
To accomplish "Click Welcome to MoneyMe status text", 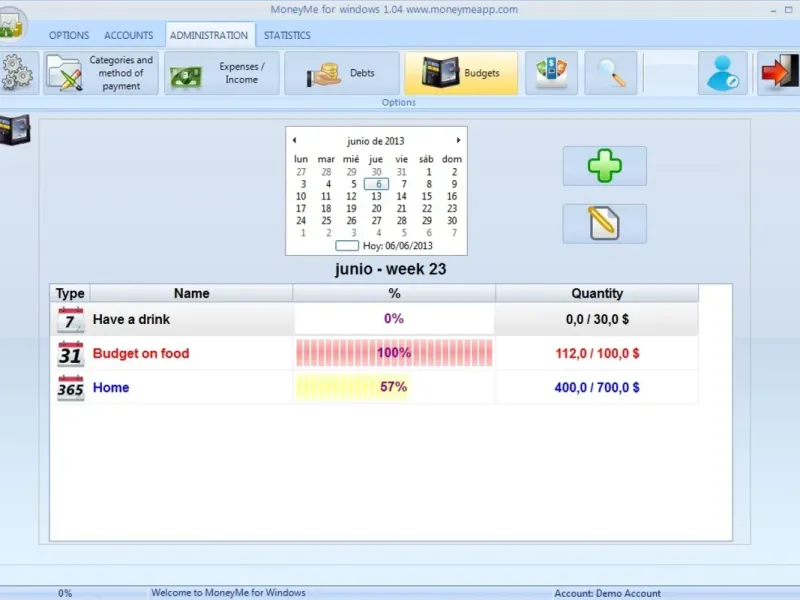I will tap(228, 593).
